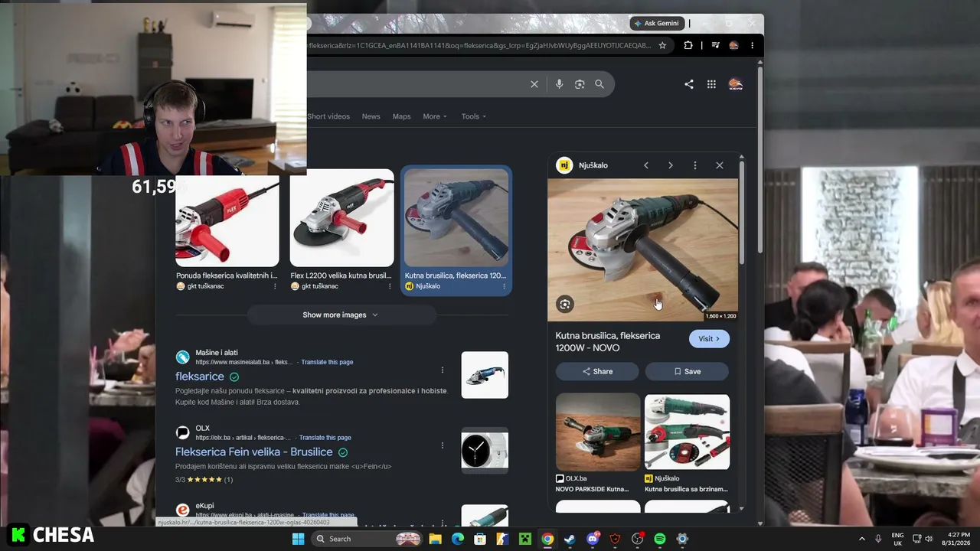Open the Google apps grid
The height and width of the screenshot is (551, 980).
711,84
